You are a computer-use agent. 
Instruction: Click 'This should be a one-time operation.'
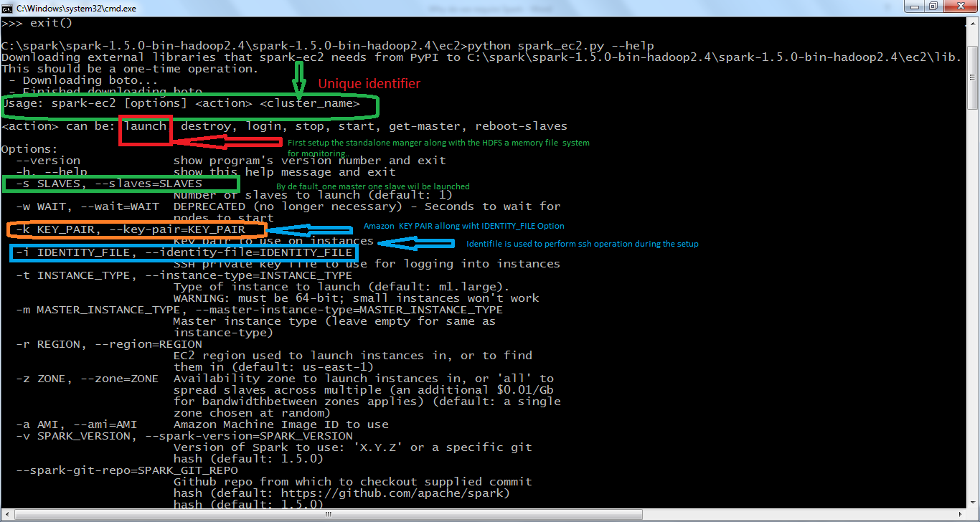pos(130,69)
